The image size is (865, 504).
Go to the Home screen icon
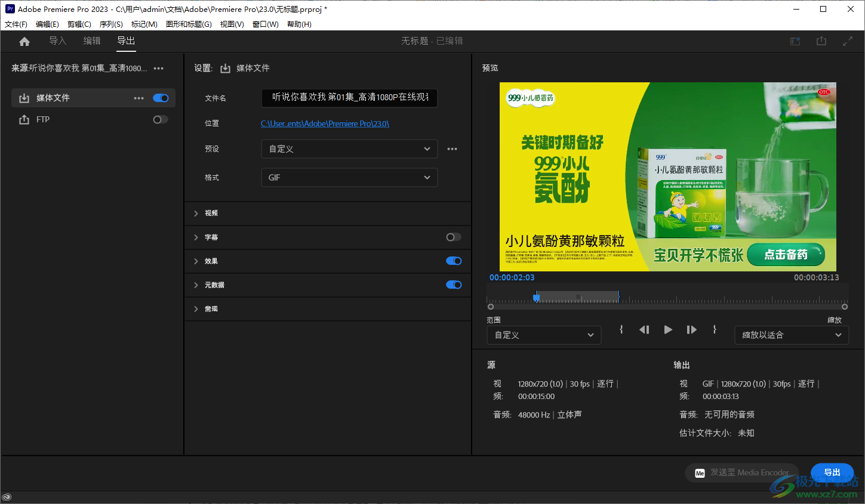click(24, 41)
